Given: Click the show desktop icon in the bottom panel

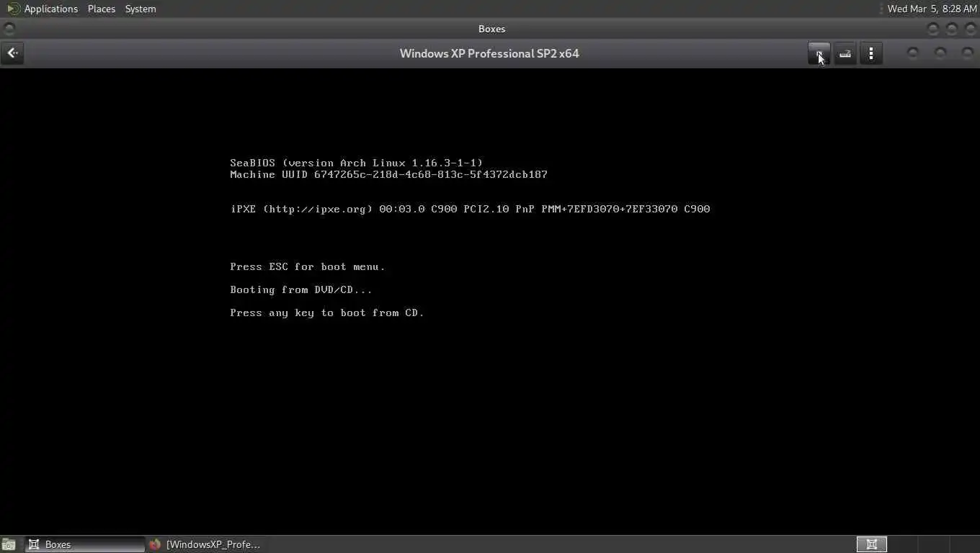Looking at the screenshot, I should click(9, 544).
